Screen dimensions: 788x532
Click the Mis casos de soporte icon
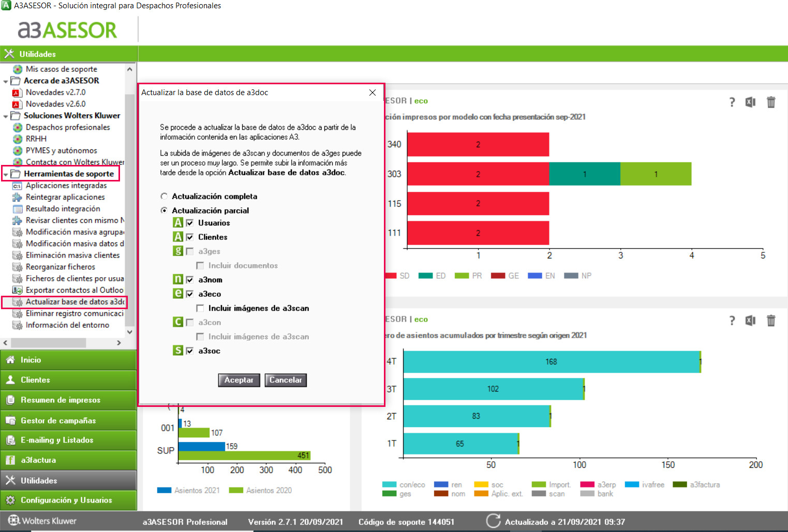[x=17, y=69]
